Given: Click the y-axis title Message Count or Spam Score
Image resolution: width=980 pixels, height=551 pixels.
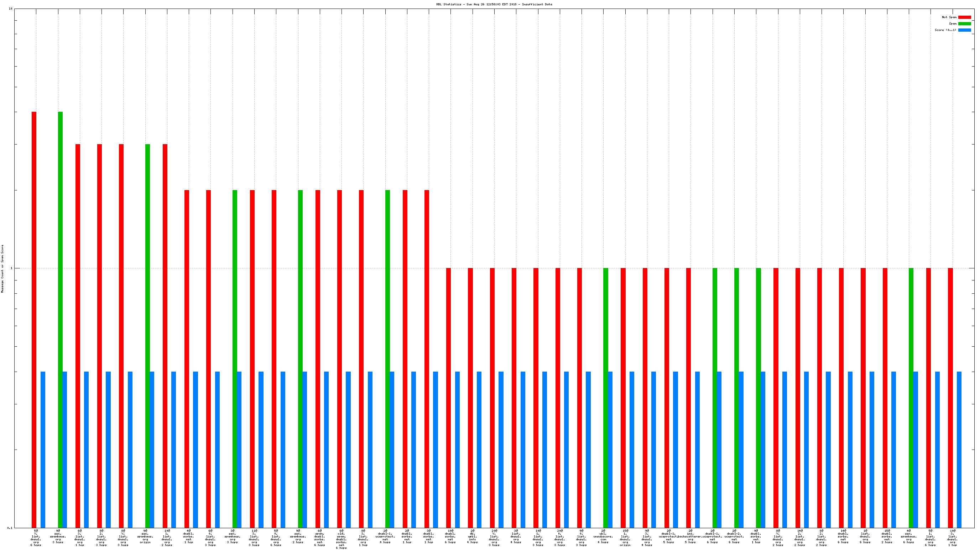Looking at the screenshot, I should coord(2,268).
